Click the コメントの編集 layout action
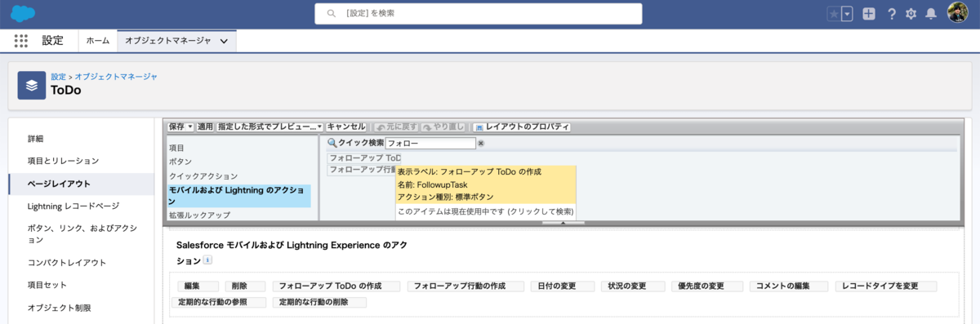This screenshot has height=324, width=980. 789,286
